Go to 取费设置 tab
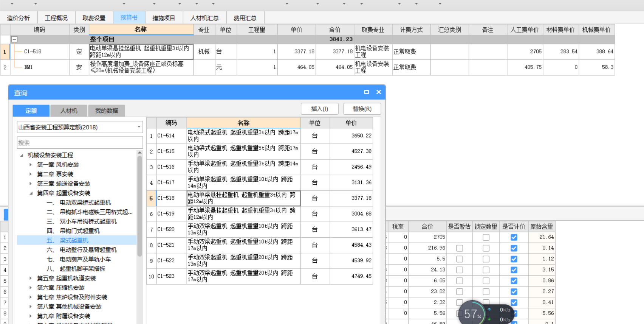 pos(94,18)
